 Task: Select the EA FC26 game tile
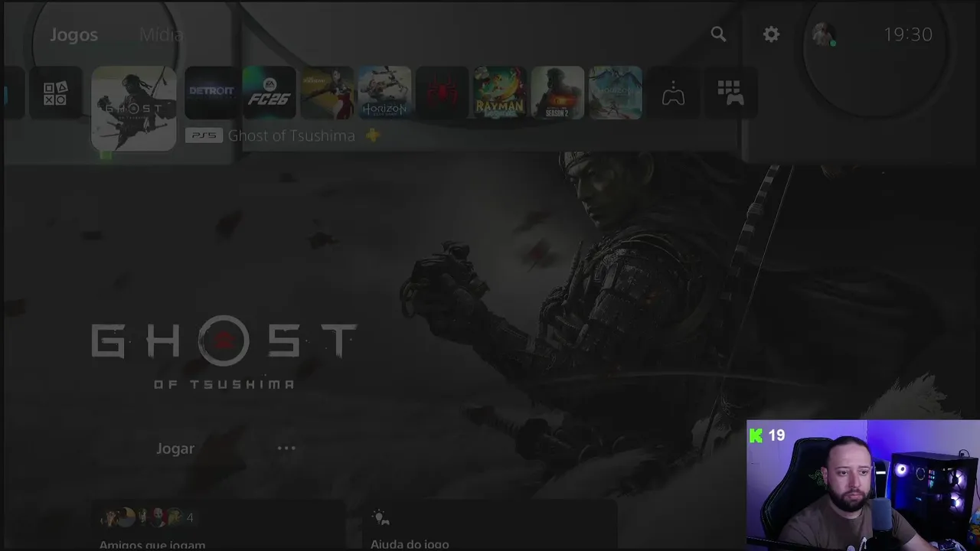click(269, 93)
